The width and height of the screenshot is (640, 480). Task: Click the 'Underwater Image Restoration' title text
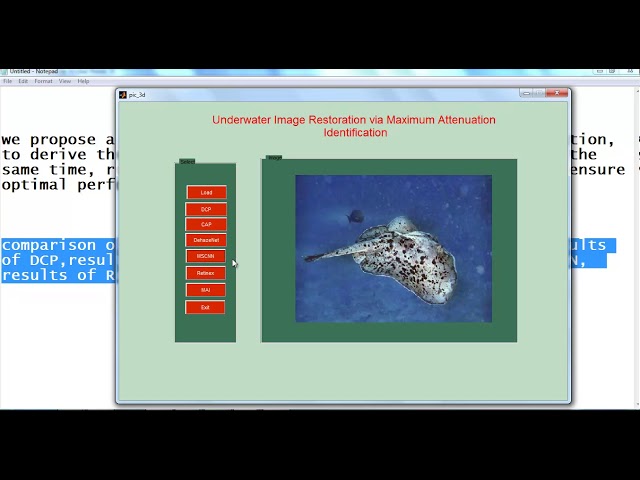tap(354, 126)
